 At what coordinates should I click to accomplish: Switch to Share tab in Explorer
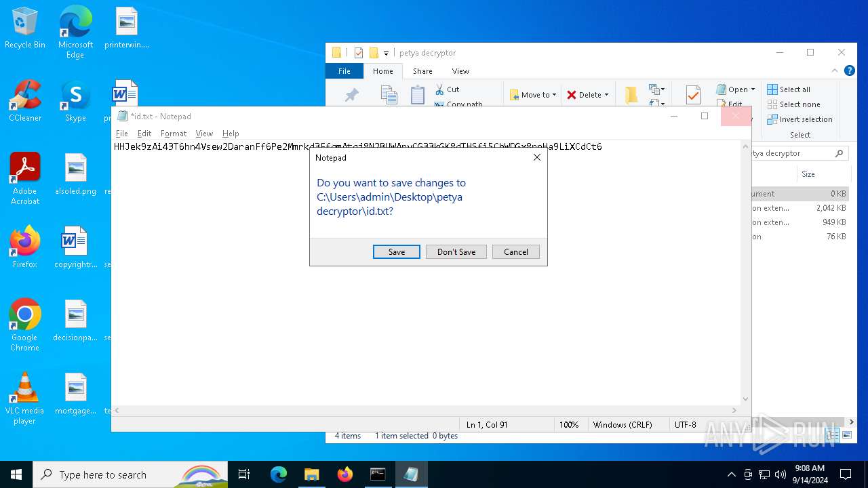(422, 71)
